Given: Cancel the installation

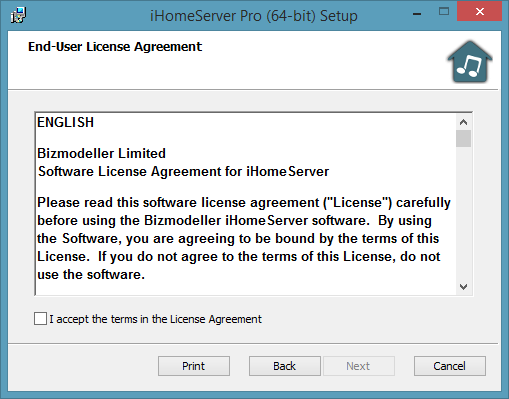Looking at the screenshot, I should [x=450, y=366].
